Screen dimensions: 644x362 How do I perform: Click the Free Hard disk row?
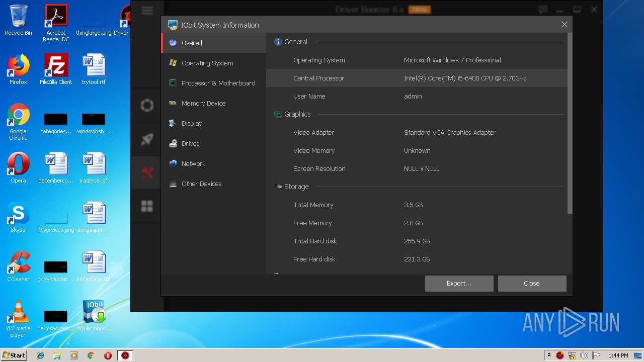pyautogui.click(x=417, y=259)
